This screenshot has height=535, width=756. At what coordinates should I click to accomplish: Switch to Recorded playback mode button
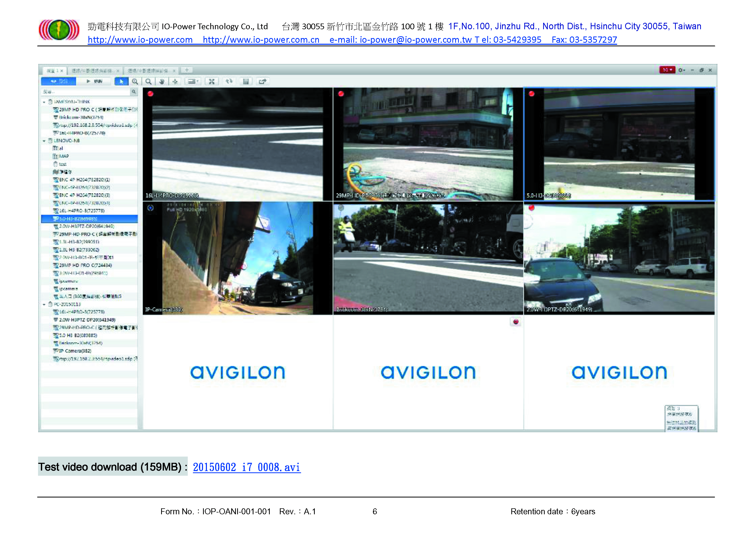point(94,81)
